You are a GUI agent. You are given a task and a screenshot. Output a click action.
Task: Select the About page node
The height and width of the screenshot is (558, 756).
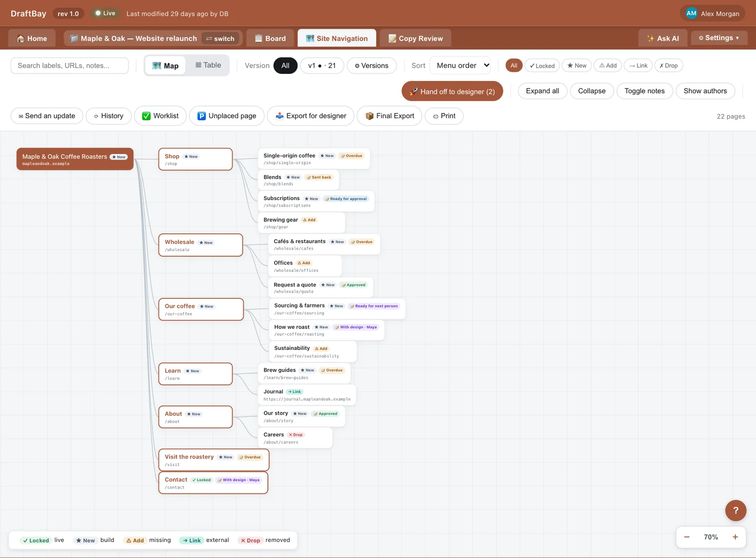pos(196,417)
